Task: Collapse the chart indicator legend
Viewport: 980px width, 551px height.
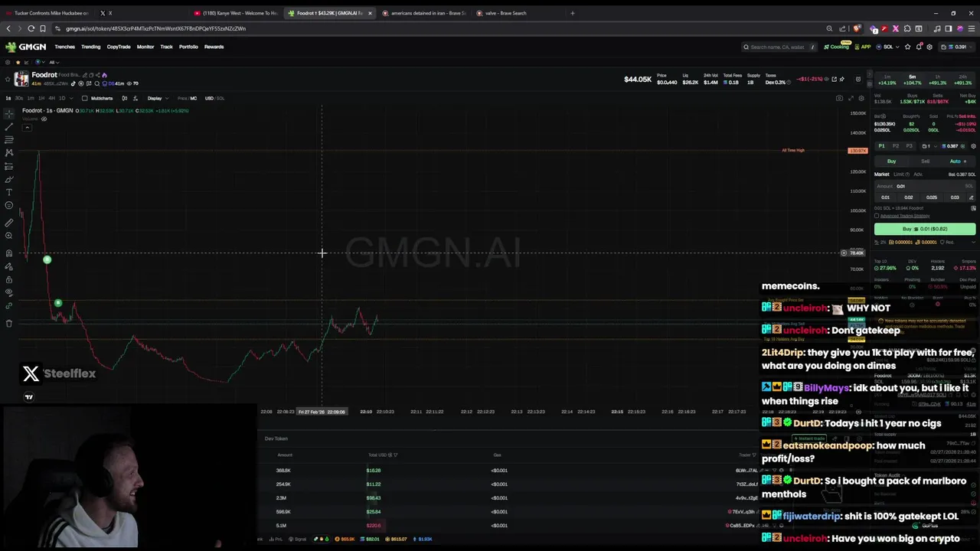Action: (x=27, y=127)
